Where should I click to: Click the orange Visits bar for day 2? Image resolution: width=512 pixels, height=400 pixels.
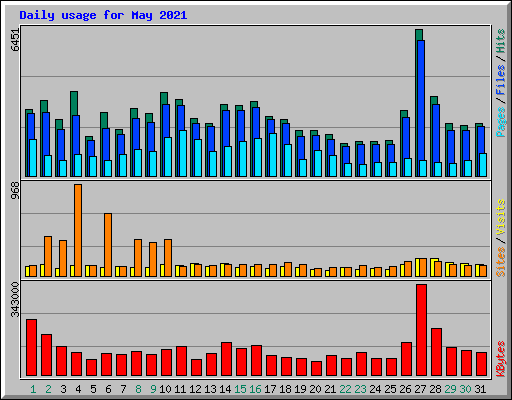click(x=48, y=256)
